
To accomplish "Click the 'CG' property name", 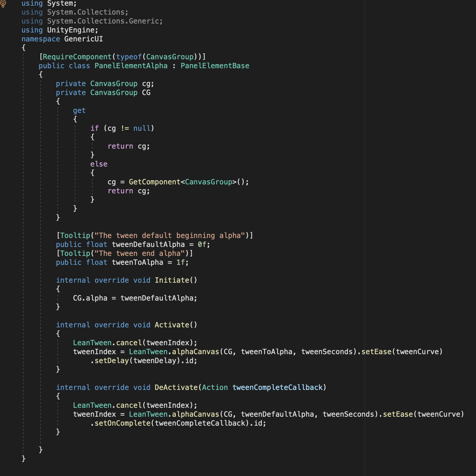I will pos(146,93).
